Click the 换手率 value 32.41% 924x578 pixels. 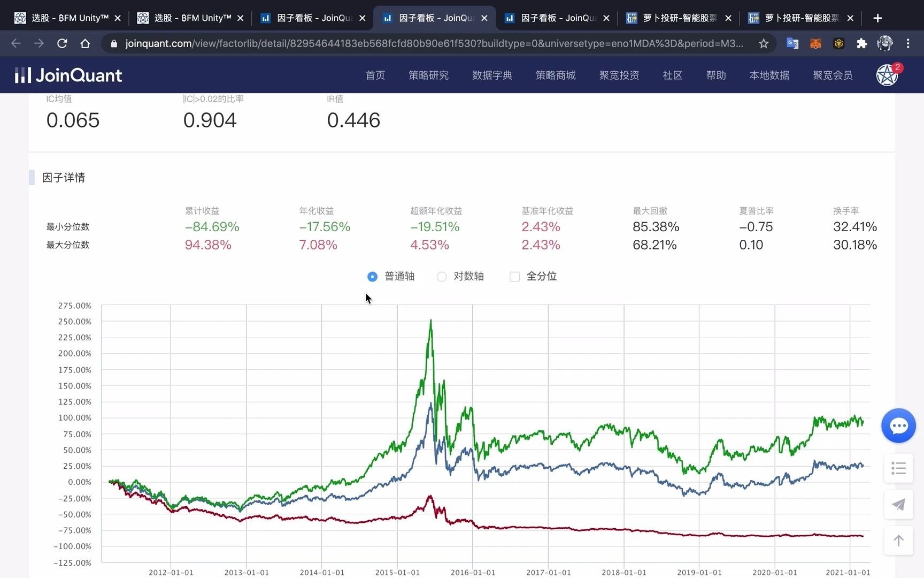tap(855, 227)
